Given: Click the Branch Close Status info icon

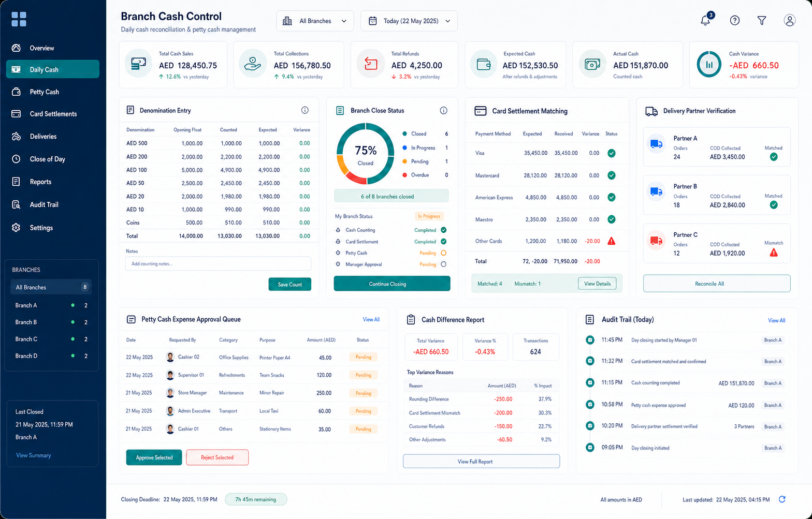Looking at the screenshot, I should point(443,110).
